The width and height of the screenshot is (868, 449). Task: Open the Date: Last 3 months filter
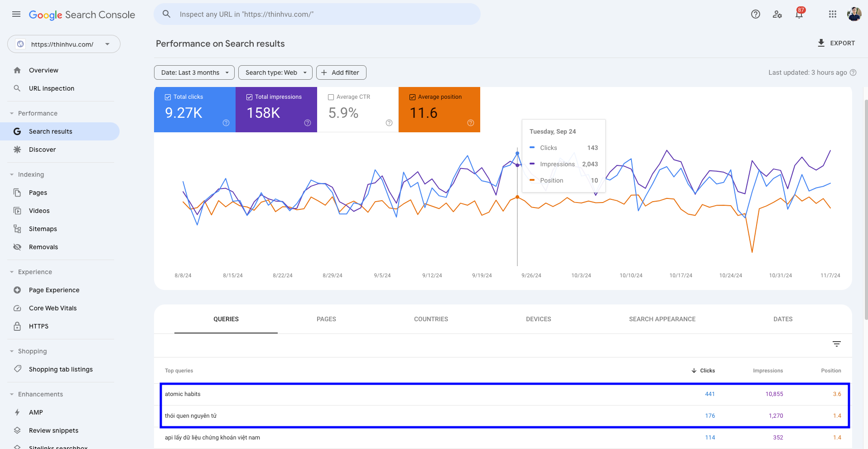(194, 72)
